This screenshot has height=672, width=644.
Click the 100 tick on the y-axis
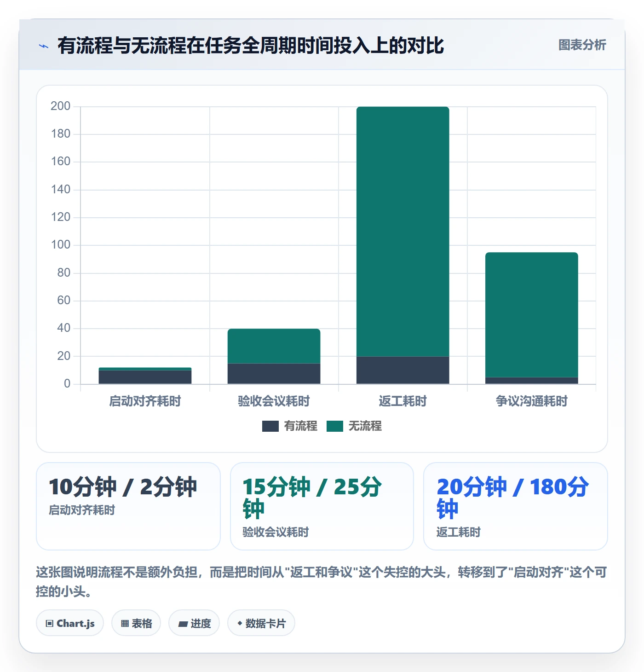(61, 245)
